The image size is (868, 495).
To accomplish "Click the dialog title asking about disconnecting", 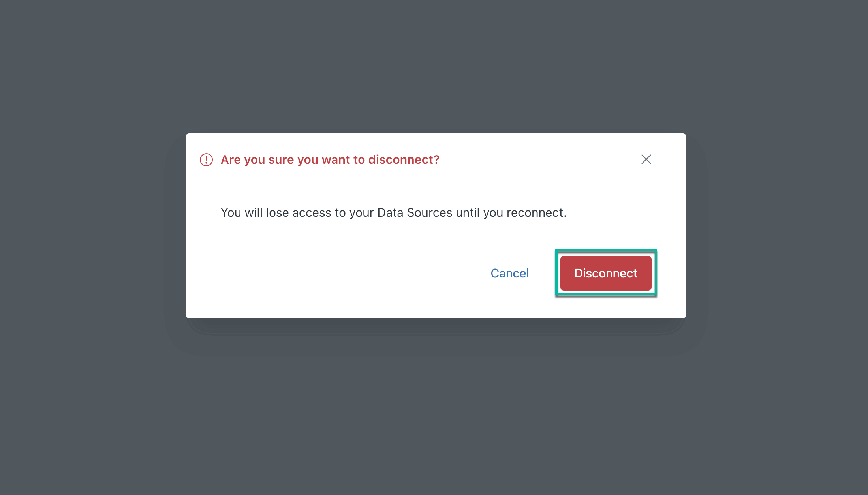I will coord(330,159).
